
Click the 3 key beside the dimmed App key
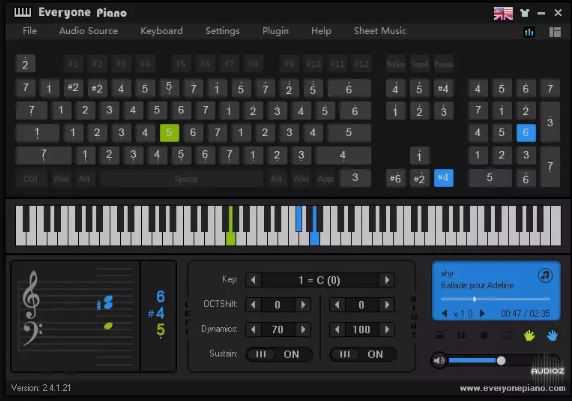coord(355,178)
